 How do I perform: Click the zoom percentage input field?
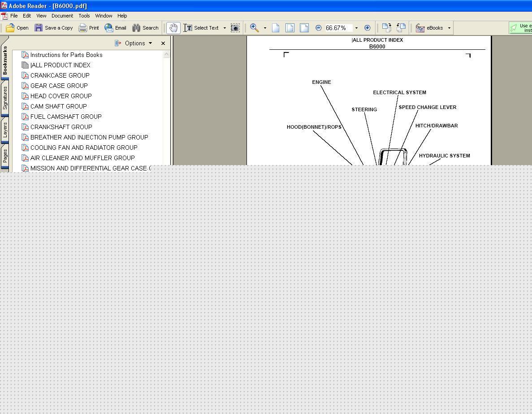[338, 28]
